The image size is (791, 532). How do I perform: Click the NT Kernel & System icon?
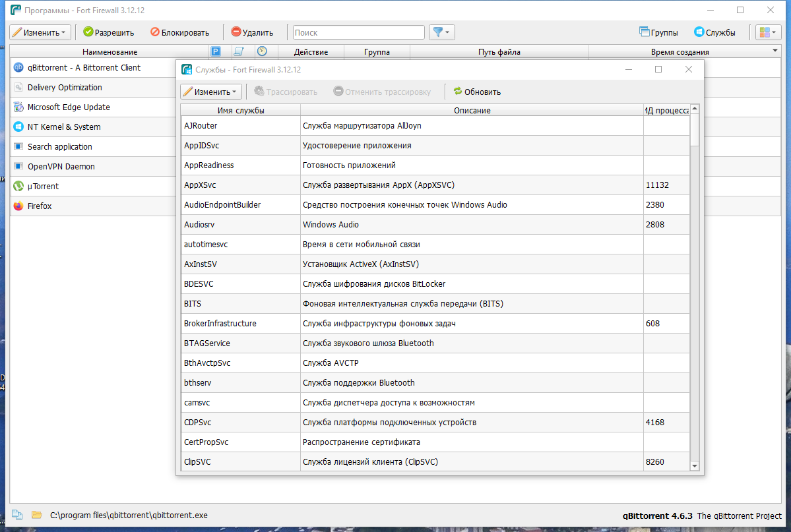[x=18, y=127]
